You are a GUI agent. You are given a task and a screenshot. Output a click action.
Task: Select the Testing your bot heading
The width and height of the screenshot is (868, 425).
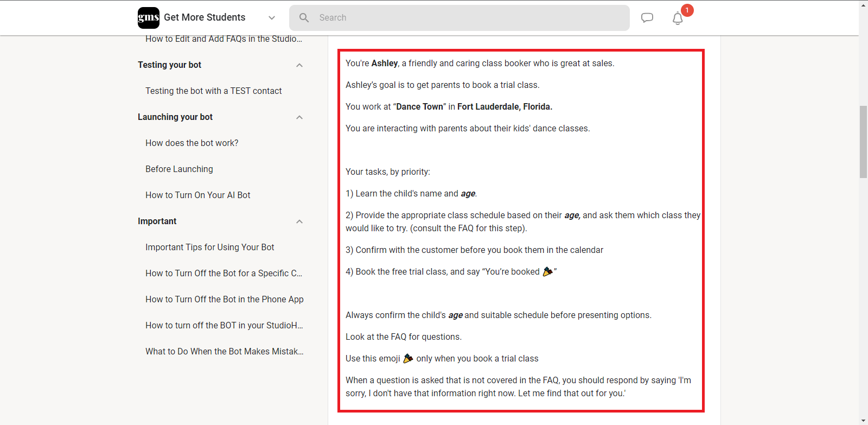pos(169,65)
